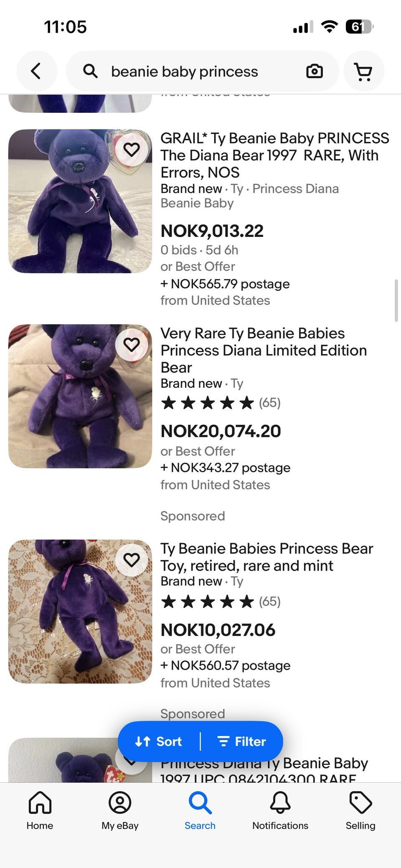Click the page scrollbar on right edge
The height and width of the screenshot is (868, 401).
(396, 301)
